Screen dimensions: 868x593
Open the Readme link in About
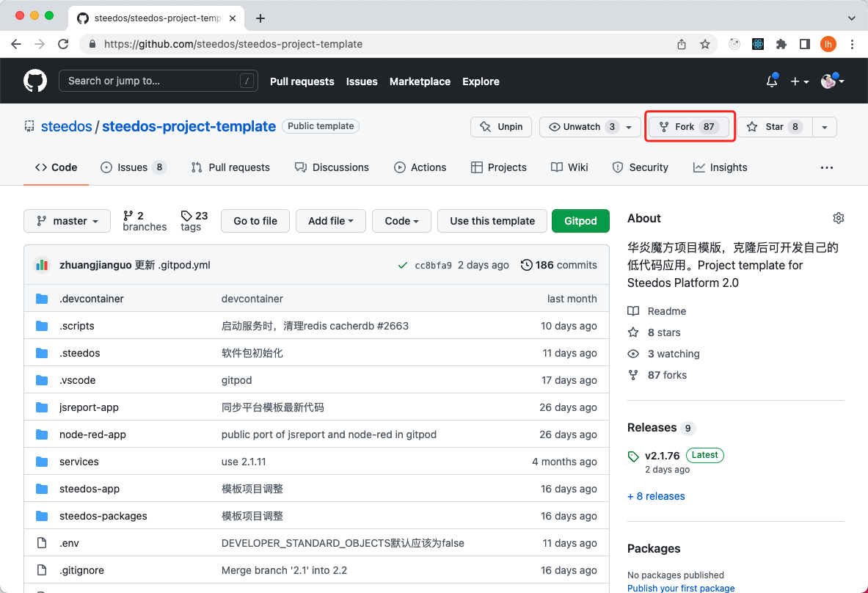657,311
